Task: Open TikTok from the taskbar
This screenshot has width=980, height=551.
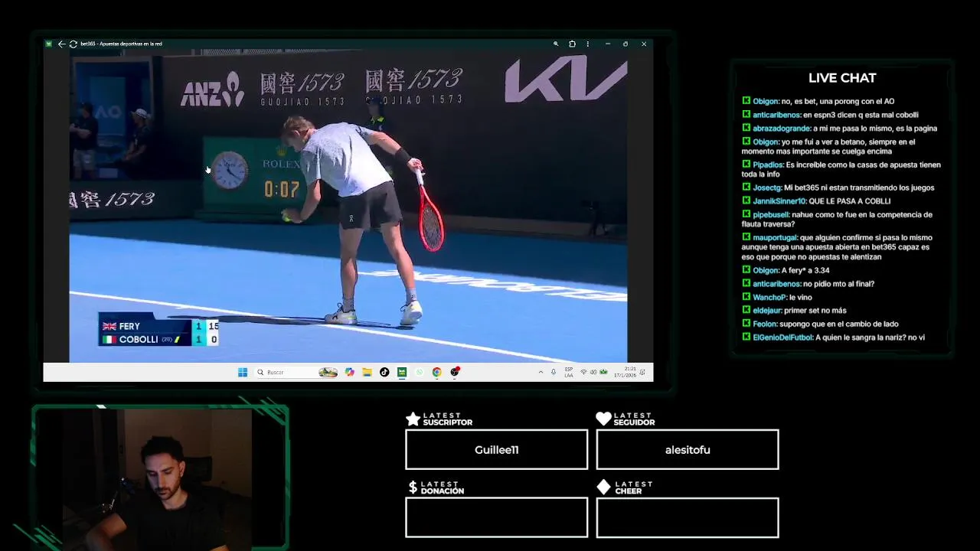Action: [384, 372]
